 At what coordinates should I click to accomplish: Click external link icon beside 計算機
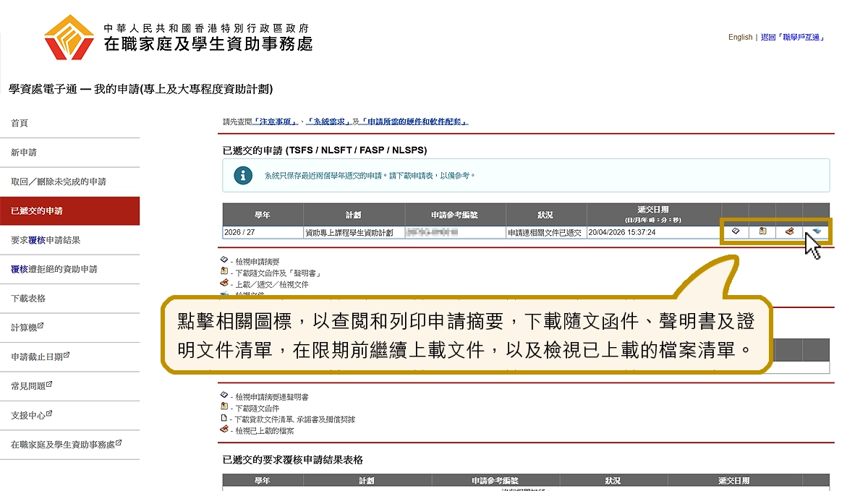(41, 326)
